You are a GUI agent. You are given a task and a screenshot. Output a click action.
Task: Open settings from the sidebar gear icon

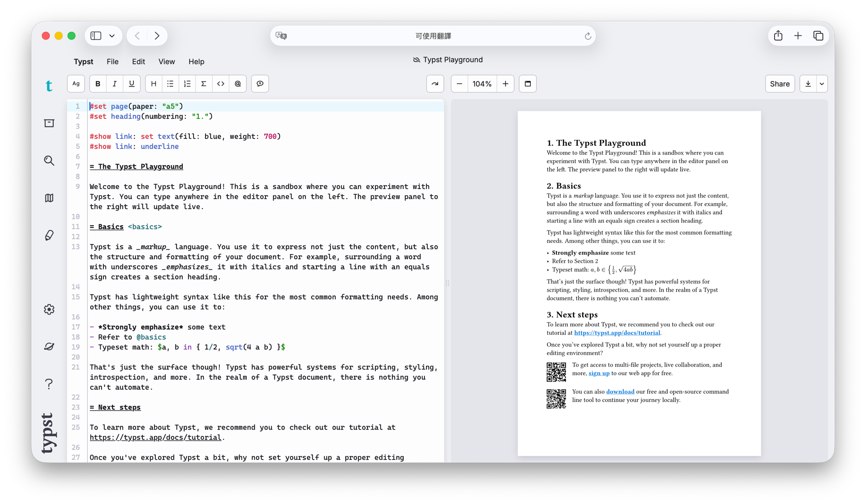pyautogui.click(x=49, y=309)
